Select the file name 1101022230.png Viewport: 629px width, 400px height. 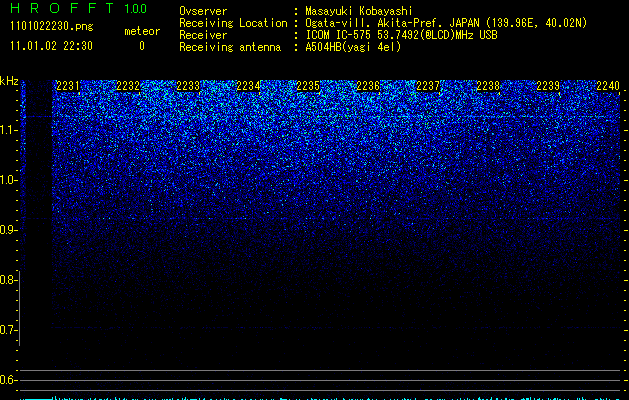[x=52, y=27]
